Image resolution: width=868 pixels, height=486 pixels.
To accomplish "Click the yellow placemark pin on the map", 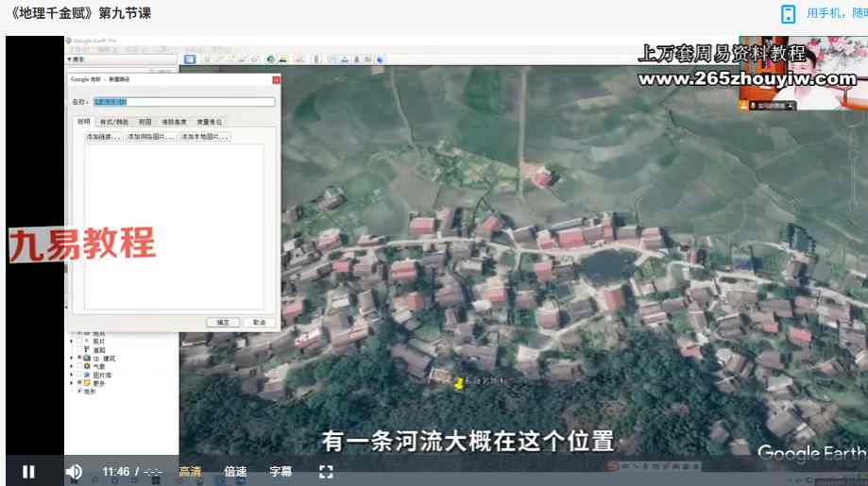I will (x=460, y=383).
